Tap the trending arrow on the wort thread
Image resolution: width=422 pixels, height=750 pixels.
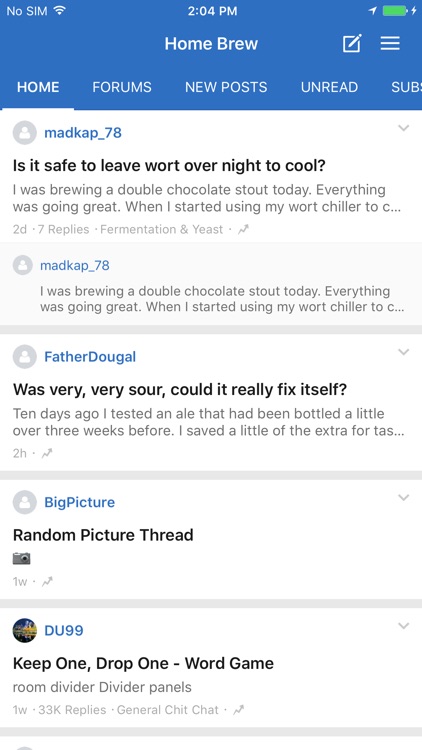click(244, 230)
